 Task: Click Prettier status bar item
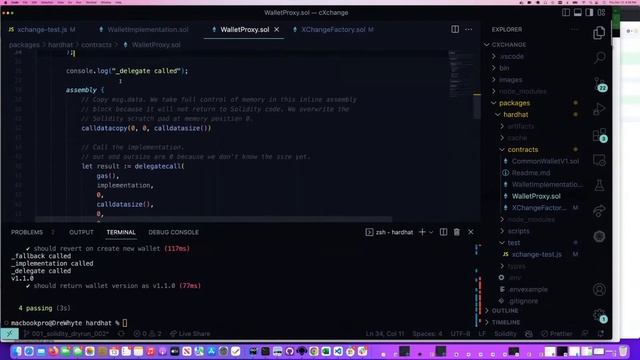pyautogui.click(x=557, y=333)
